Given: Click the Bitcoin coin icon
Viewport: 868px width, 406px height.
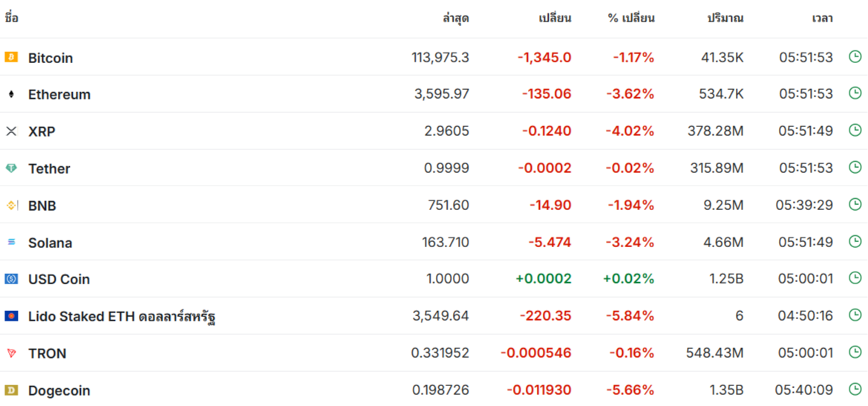Looking at the screenshot, I should click(11, 57).
